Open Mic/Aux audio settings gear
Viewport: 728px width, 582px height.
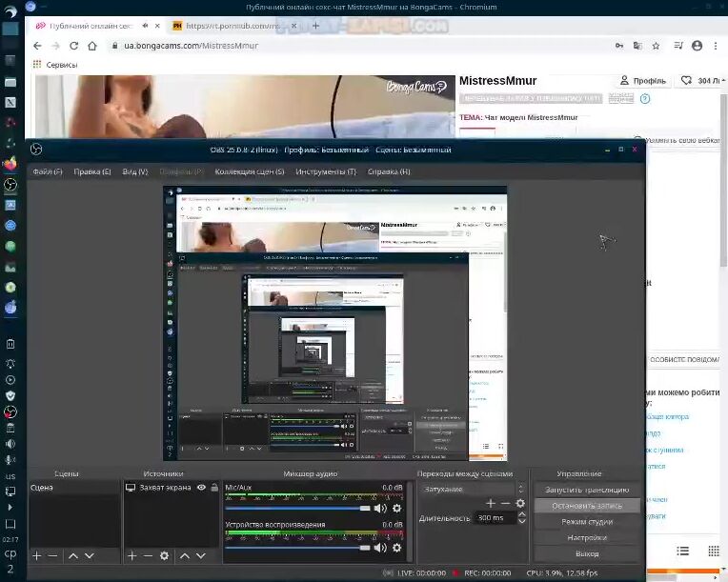pos(397,509)
